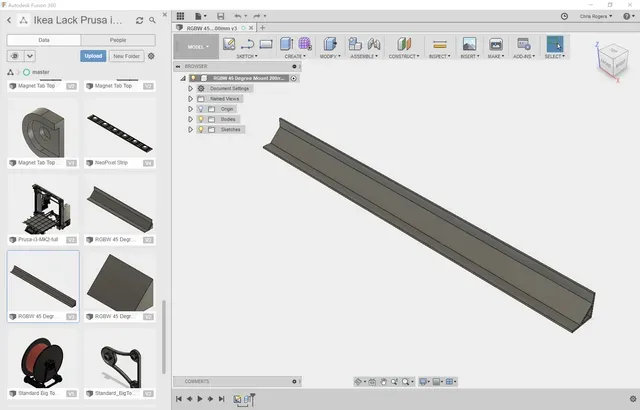The height and width of the screenshot is (410, 640).
Task: Open timeline settings gear at bottom right
Action: coord(633,399)
